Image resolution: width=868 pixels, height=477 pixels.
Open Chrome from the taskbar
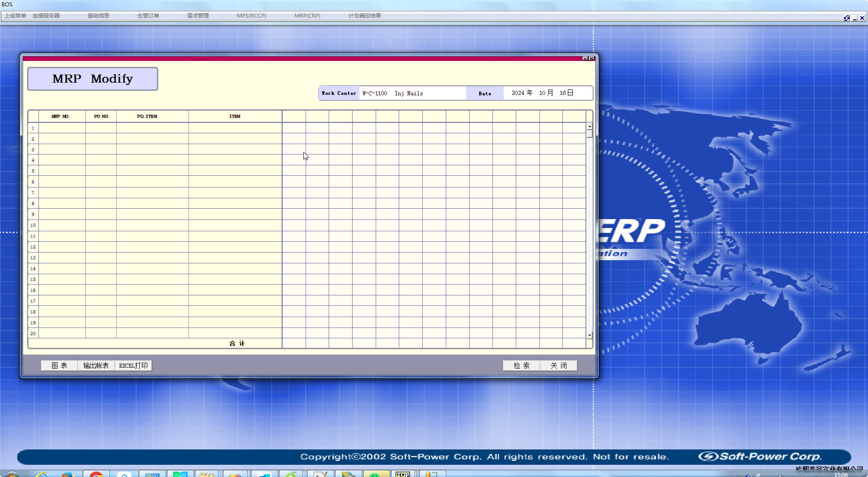tap(96, 474)
